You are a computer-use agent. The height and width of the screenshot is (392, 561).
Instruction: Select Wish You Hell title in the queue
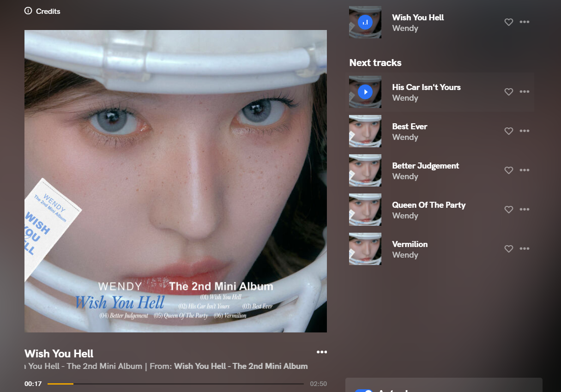pos(418,18)
